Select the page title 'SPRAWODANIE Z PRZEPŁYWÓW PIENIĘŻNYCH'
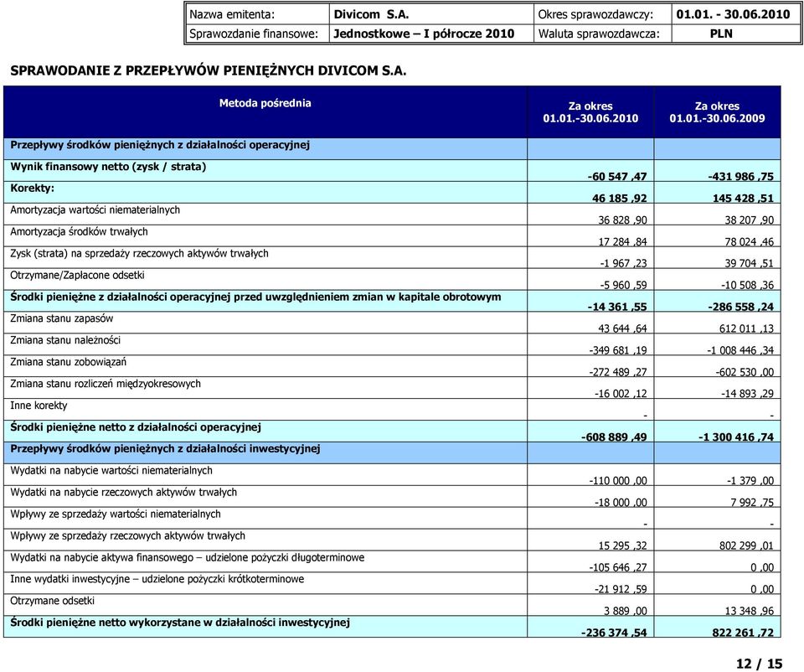804x672 pixels. click(162, 70)
